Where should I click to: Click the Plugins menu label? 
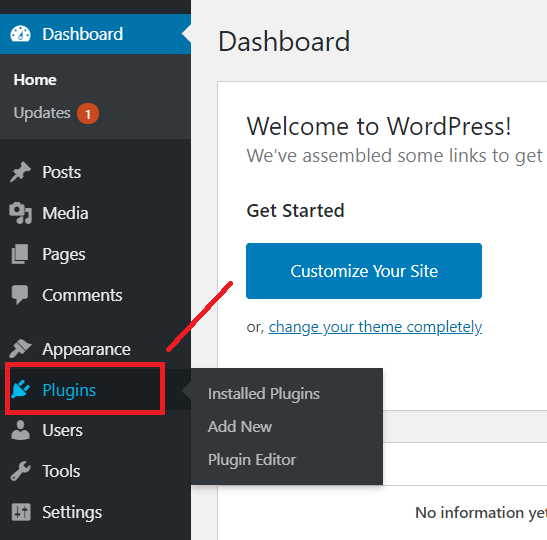point(69,390)
